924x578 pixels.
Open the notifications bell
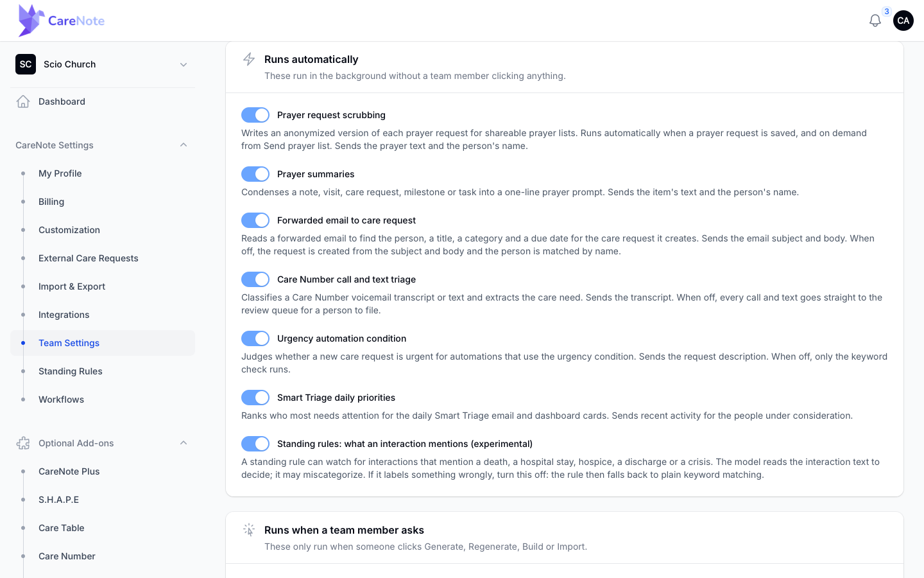tap(875, 21)
